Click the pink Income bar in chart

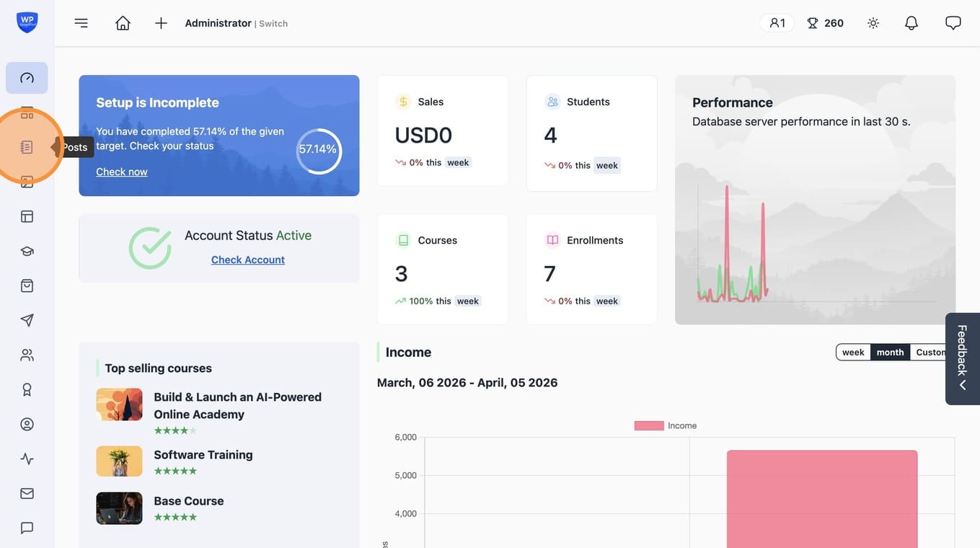(822, 499)
